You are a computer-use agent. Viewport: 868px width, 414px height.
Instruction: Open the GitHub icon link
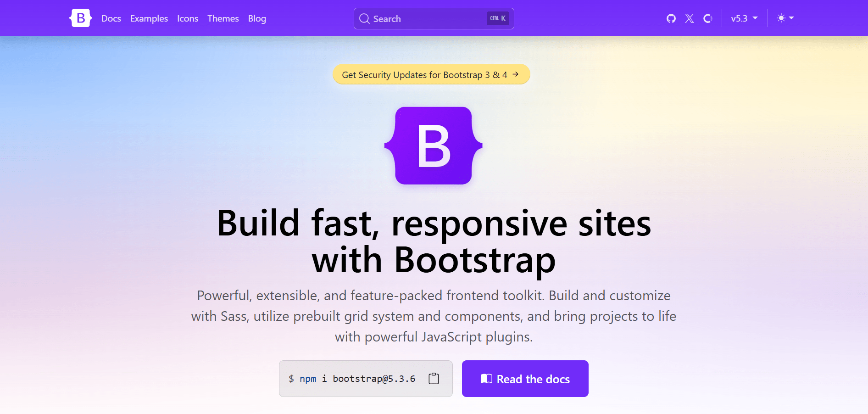pos(671,18)
